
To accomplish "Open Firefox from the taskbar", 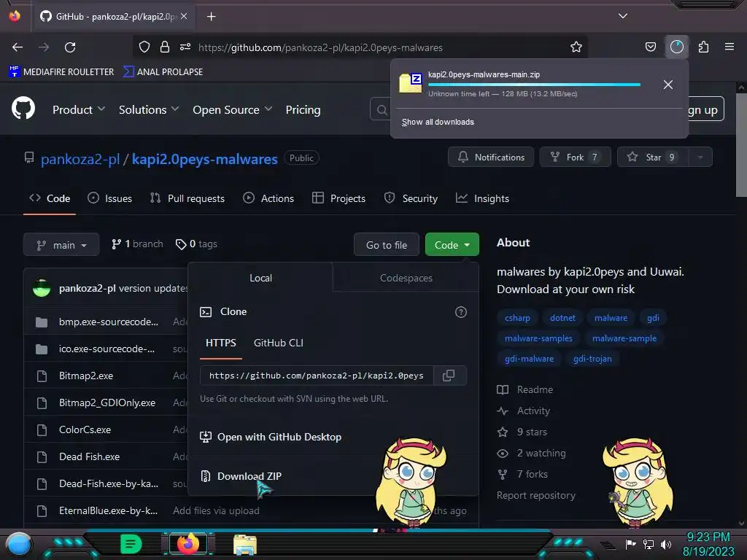I will [187, 544].
